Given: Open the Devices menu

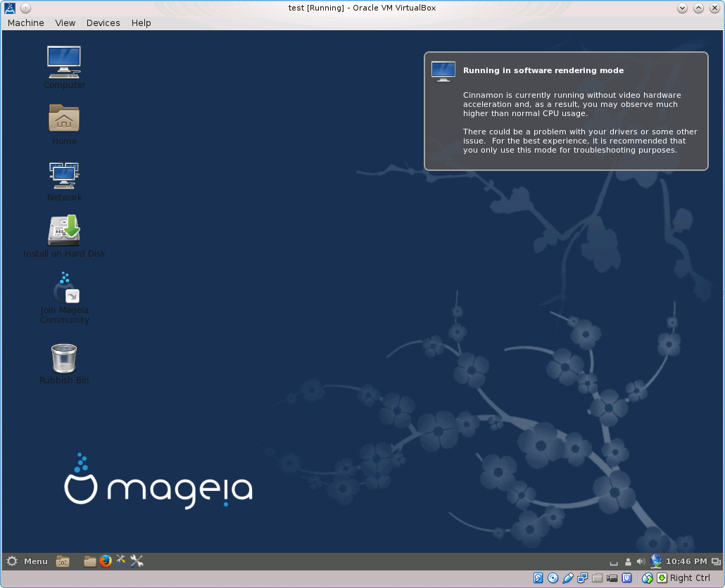Looking at the screenshot, I should (x=103, y=23).
